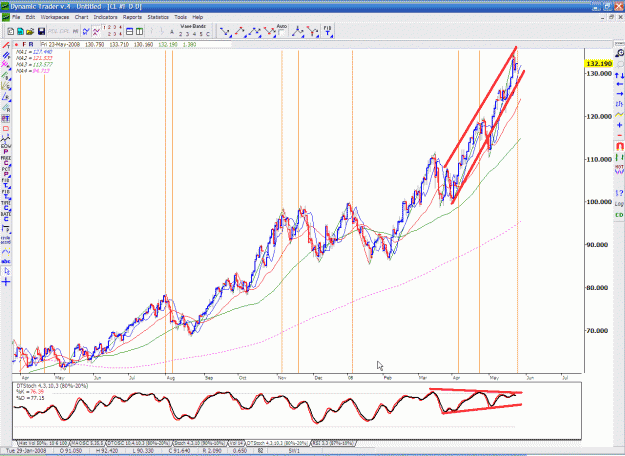Screen dimensions: 625x456
Task: Select Wave Bands option 5
Action: (201, 34)
